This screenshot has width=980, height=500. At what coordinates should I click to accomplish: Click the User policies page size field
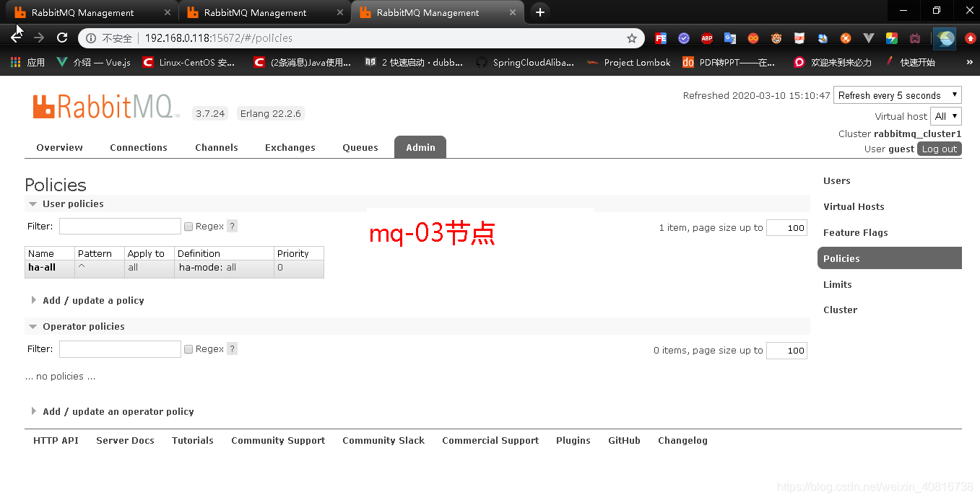coord(786,227)
